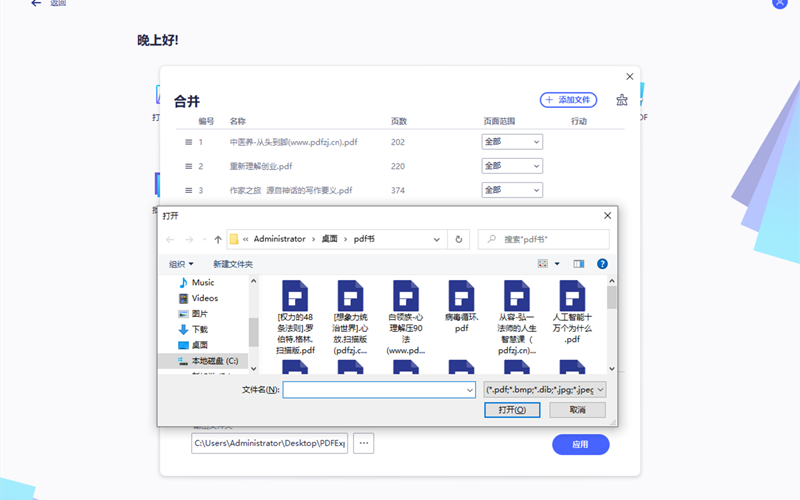Toggle the preview pane icon
Viewport: 800px width, 500px height.
578,264
